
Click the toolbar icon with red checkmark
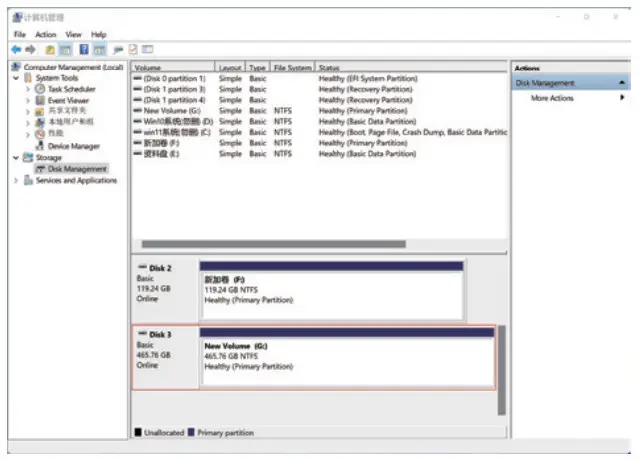(133, 50)
